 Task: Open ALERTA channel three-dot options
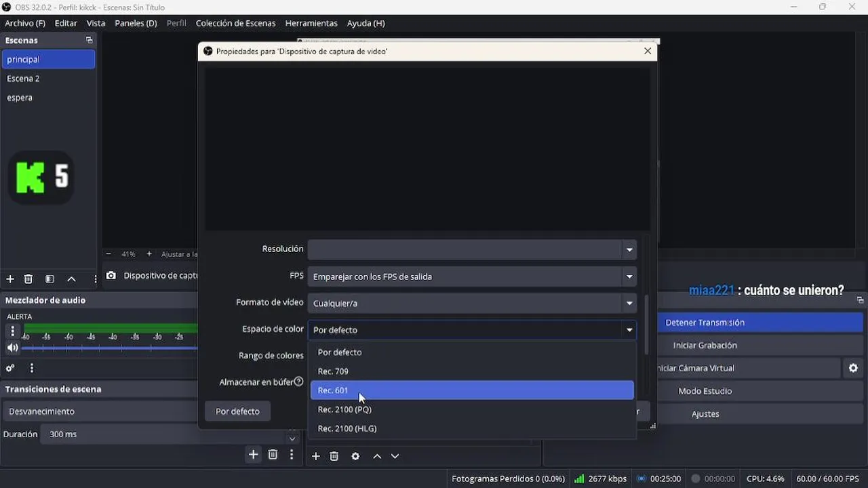point(12,331)
